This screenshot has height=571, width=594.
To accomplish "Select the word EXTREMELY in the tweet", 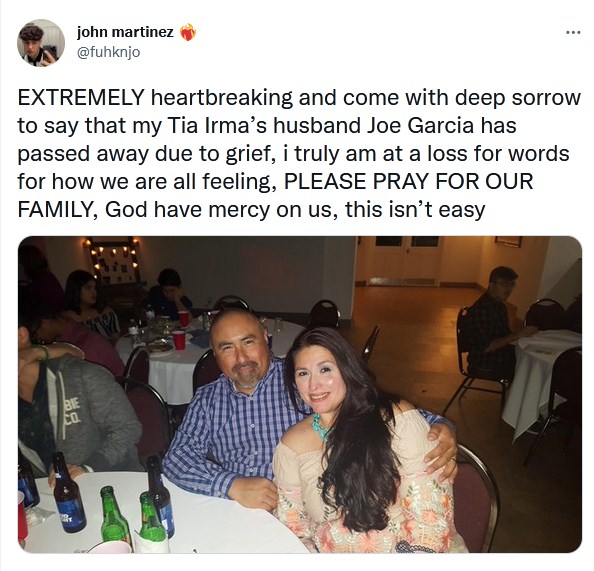I will [x=81, y=98].
